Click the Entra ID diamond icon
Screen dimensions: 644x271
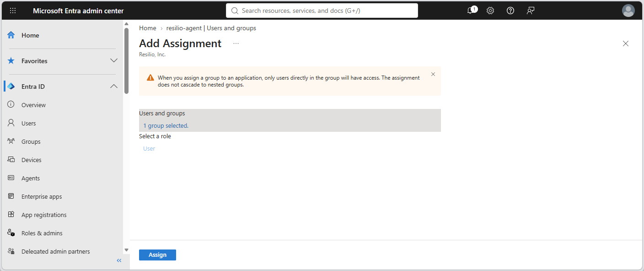pos(11,87)
